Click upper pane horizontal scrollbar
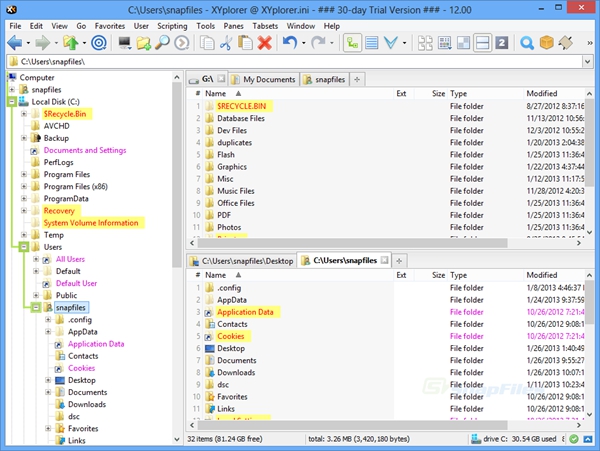The height and width of the screenshot is (451, 600). click(352, 243)
